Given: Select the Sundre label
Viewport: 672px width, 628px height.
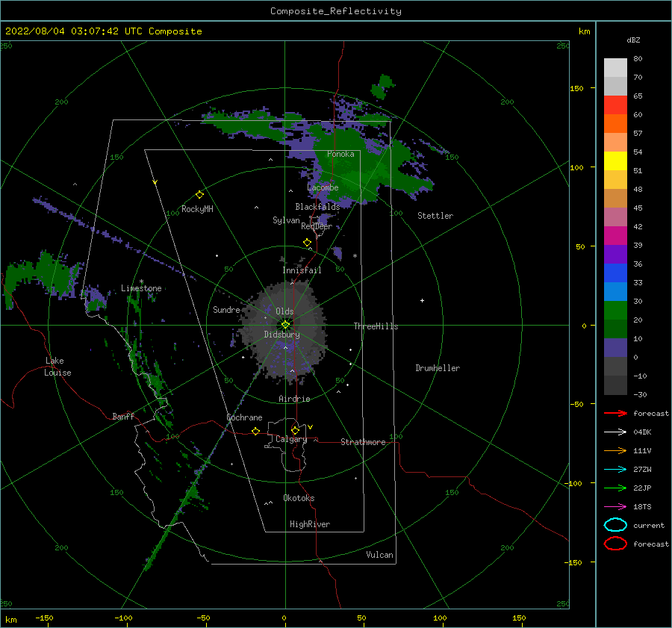Looking at the screenshot, I should click(226, 309).
